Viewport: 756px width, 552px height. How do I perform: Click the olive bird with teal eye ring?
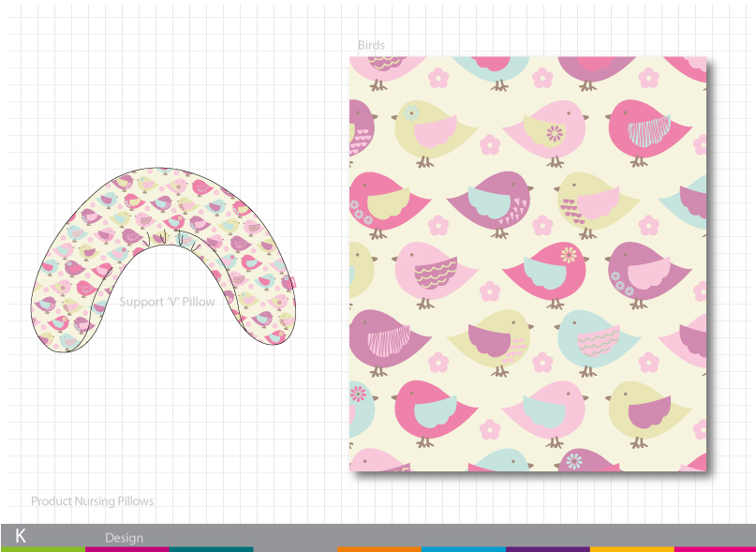point(425,128)
